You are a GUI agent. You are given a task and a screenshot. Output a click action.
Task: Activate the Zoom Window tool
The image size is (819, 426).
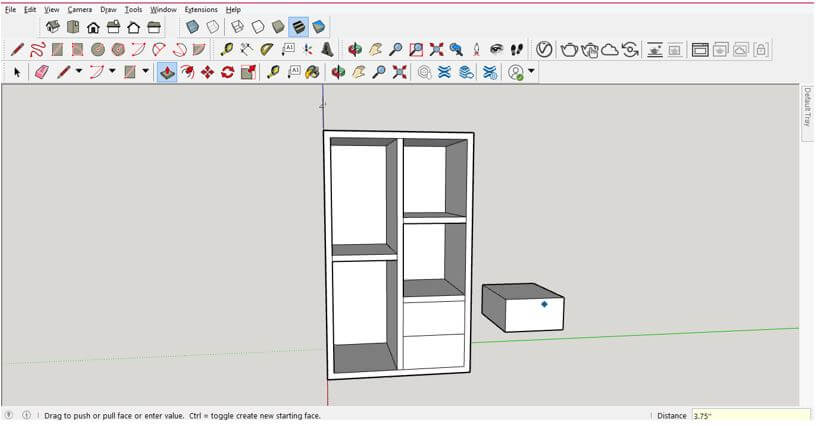point(416,50)
